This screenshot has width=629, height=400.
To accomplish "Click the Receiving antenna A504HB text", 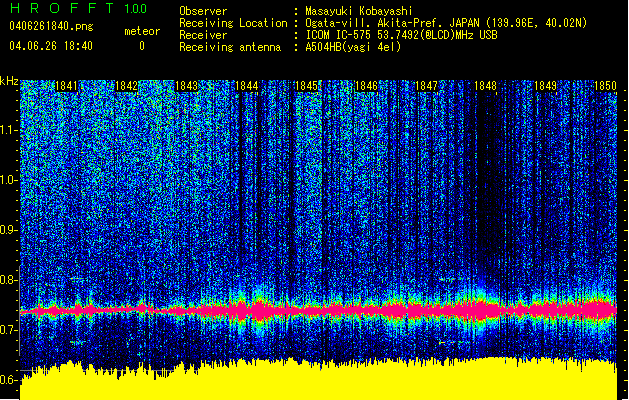I will [353, 47].
